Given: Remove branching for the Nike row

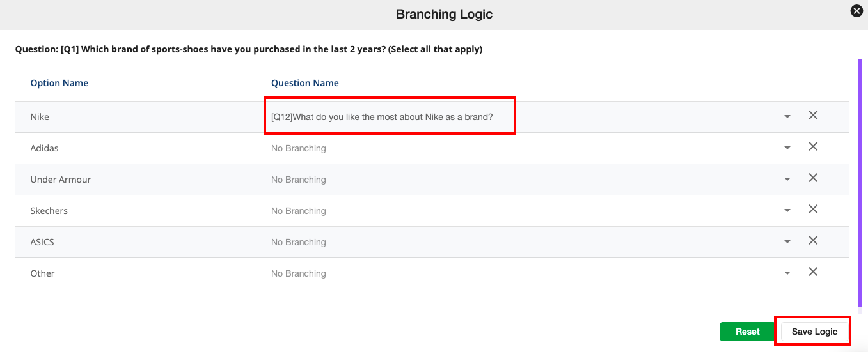Looking at the screenshot, I should point(813,116).
